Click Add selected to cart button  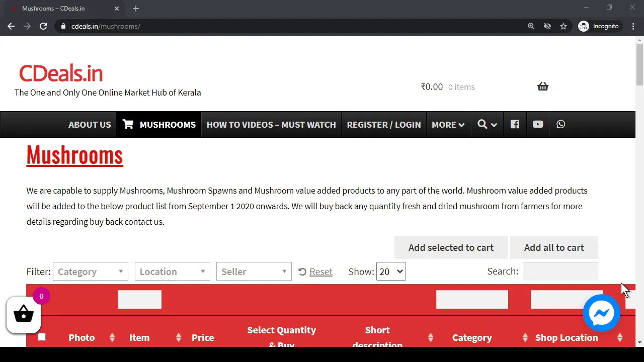click(x=451, y=247)
